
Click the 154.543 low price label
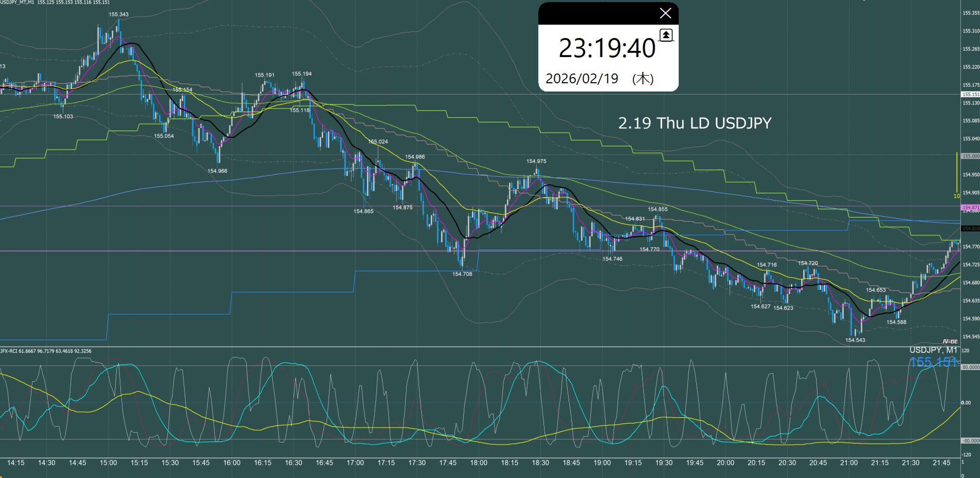click(x=855, y=340)
